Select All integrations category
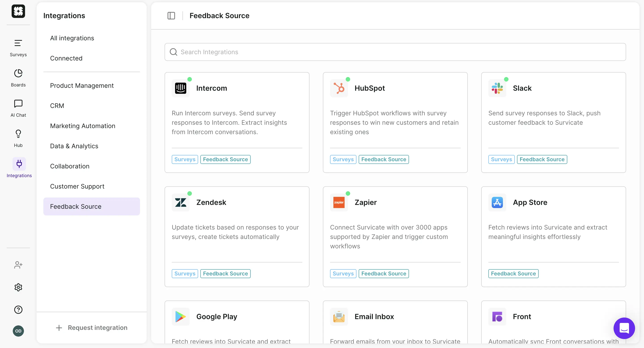This screenshot has height=348, width=644. (72, 38)
